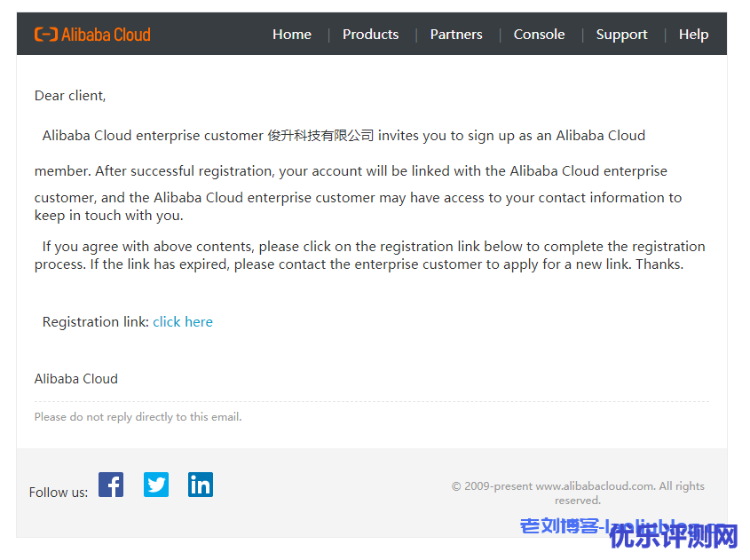
Task: Click the blue 优乐评测网 watermark text
Action: point(673,537)
